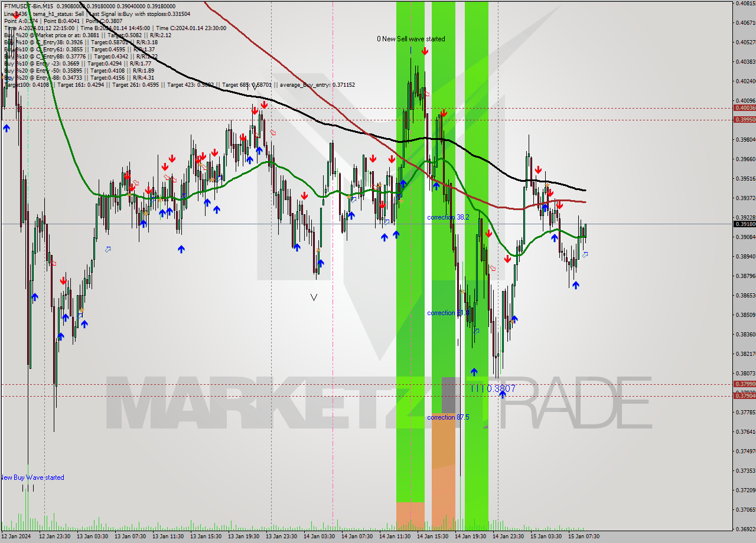Screen dimensions: 756x543
Task: Click the '13 Jan 19:30' time label
Action: 243,537
